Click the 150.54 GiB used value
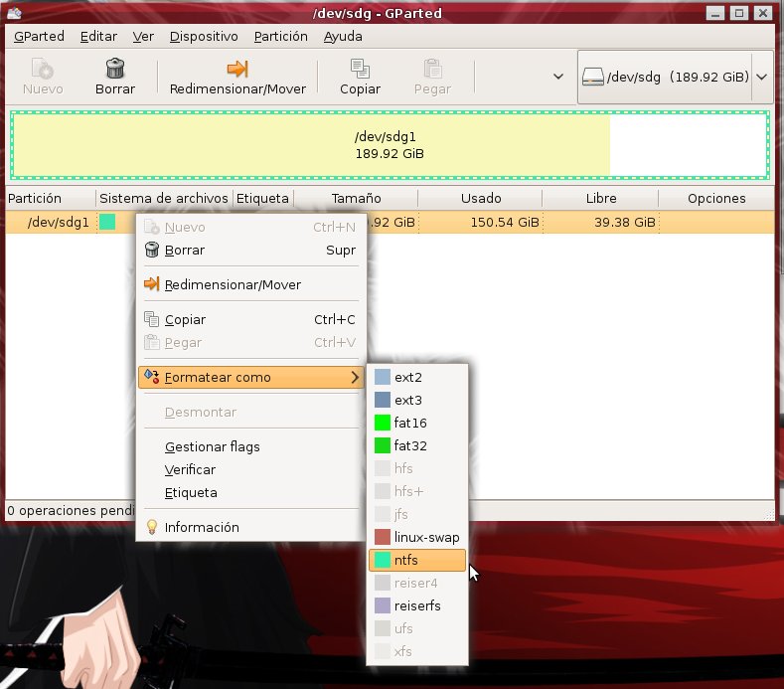Screen dimensions: 784x689 pos(505,222)
